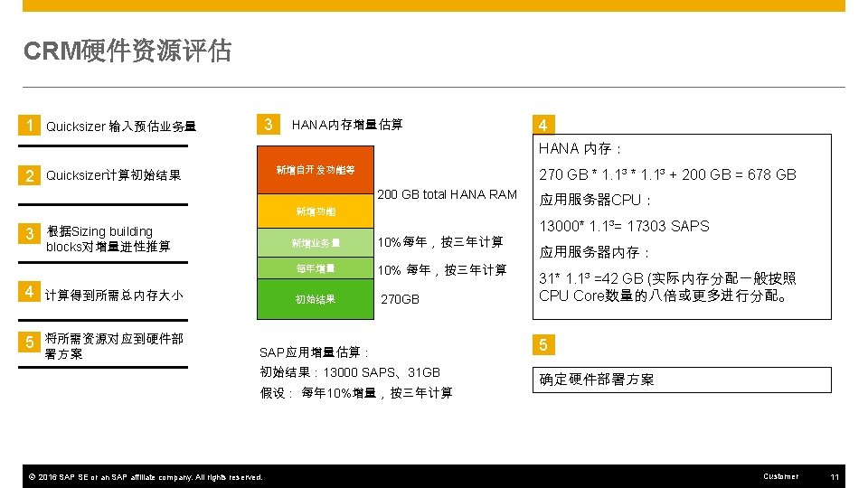Click the "HANA 内存：" heading in box 4
Screen dimensions: 868x488
pos(580,149)
